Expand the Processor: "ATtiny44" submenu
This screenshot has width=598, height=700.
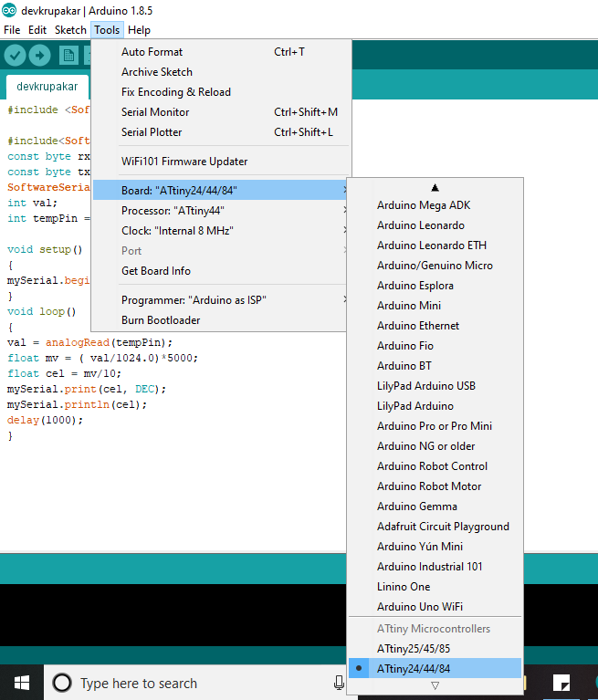221,210
